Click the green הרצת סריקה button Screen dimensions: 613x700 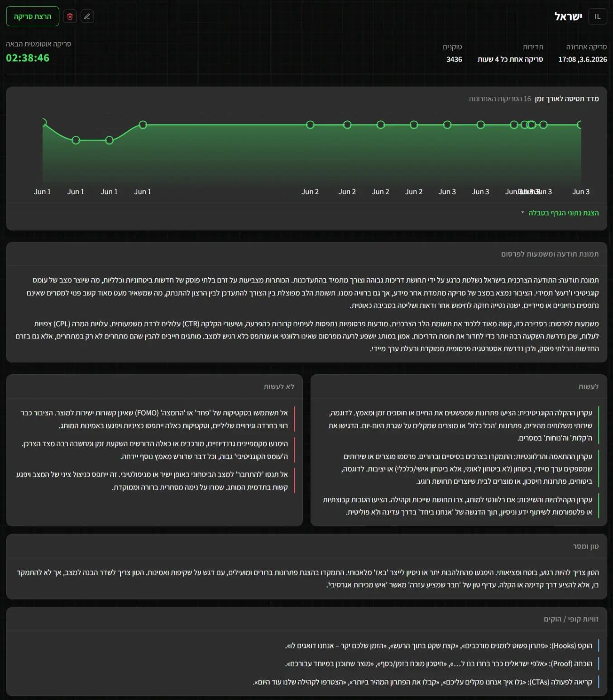click(x=33, y=16)
